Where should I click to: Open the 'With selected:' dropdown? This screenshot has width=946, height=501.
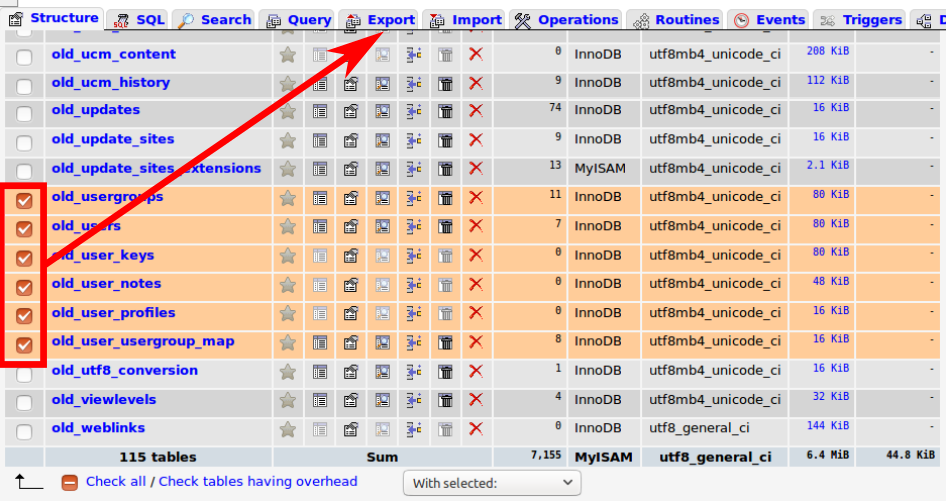click(x=492, y=483)
